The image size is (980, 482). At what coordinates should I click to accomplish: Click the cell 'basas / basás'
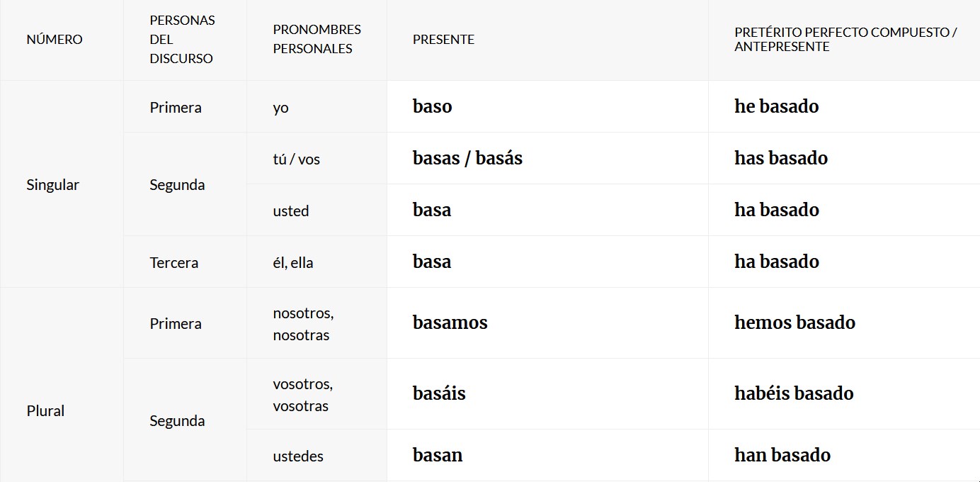click(x=467, y=158)
